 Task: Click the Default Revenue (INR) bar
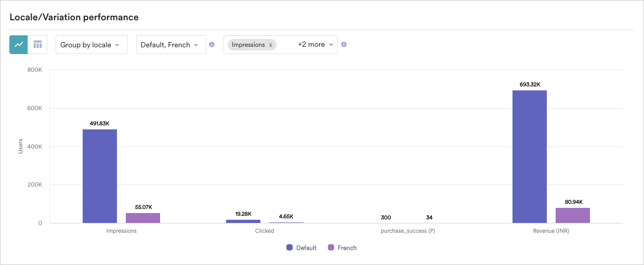point(529,157)
